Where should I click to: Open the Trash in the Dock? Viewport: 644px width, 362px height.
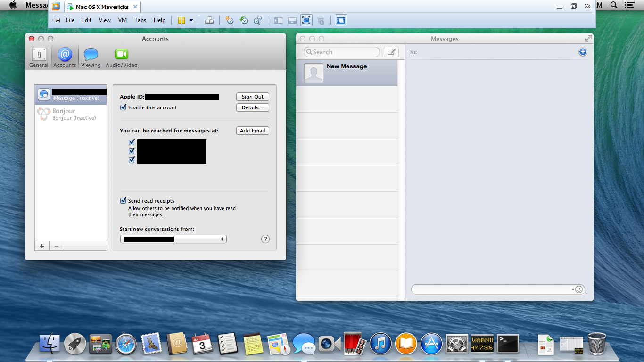click(x=596, y=344)
